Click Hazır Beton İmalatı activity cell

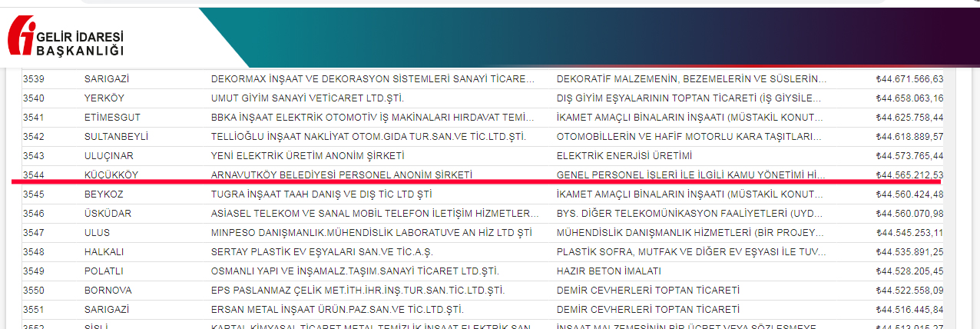coord(608,271)
